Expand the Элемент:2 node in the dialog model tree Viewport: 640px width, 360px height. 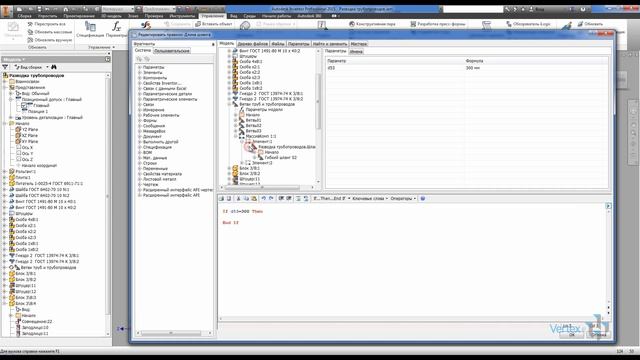242,163
